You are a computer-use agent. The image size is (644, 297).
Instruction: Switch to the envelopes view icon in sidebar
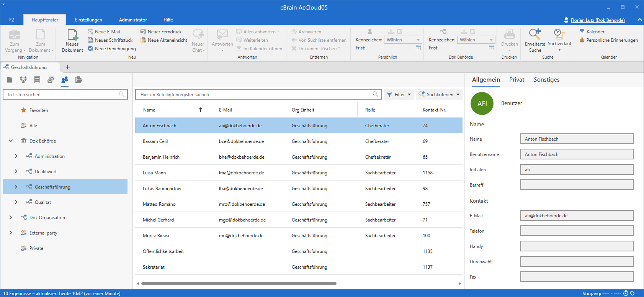(x=51, y=80)
